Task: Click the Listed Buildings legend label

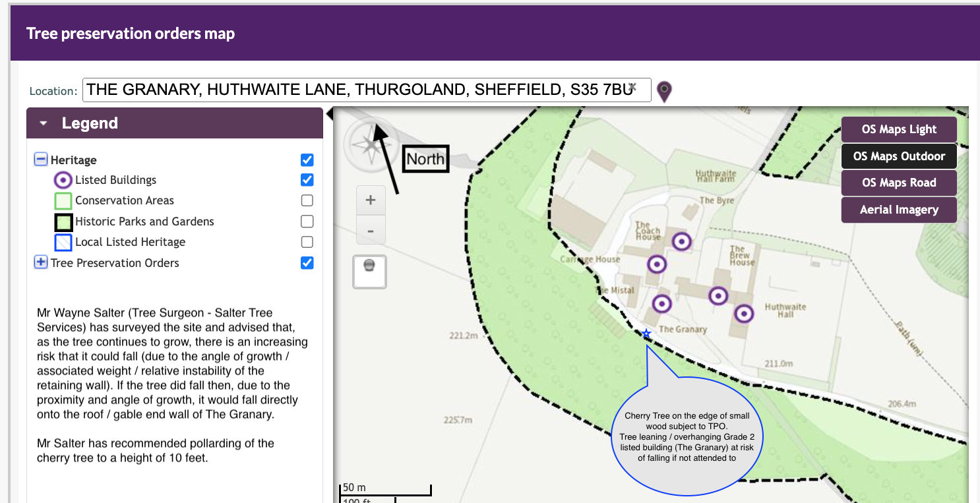Action: (x=116, y=180)
